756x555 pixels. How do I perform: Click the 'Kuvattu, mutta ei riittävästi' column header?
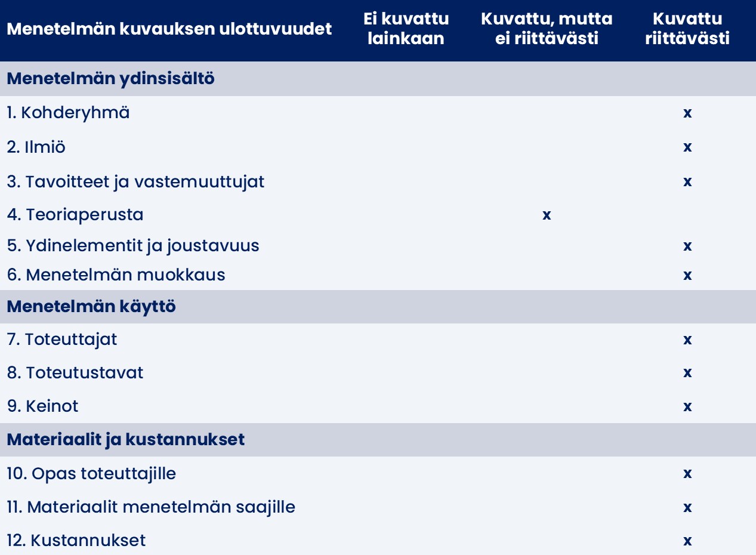547,29
